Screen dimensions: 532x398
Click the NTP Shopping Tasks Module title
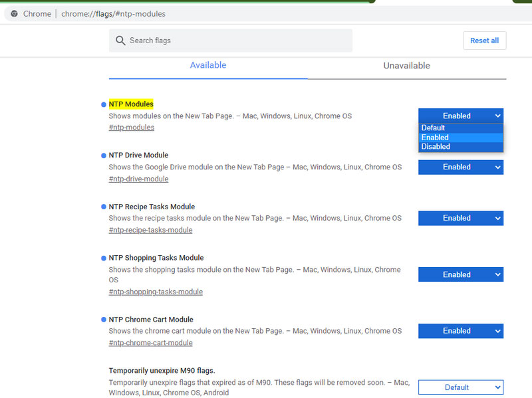156,258
